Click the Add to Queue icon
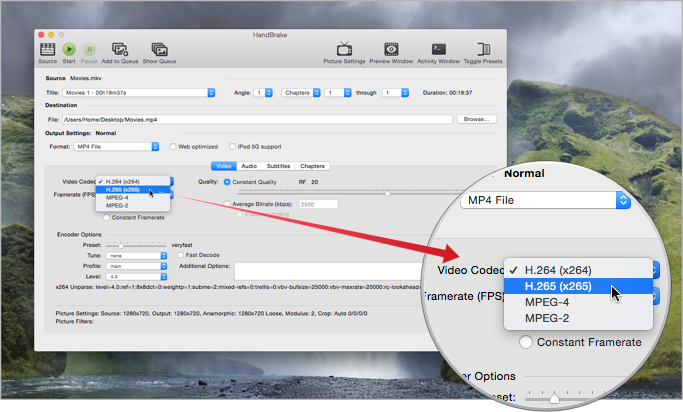Viewport: 683px width, 412px height. [120, 49]
